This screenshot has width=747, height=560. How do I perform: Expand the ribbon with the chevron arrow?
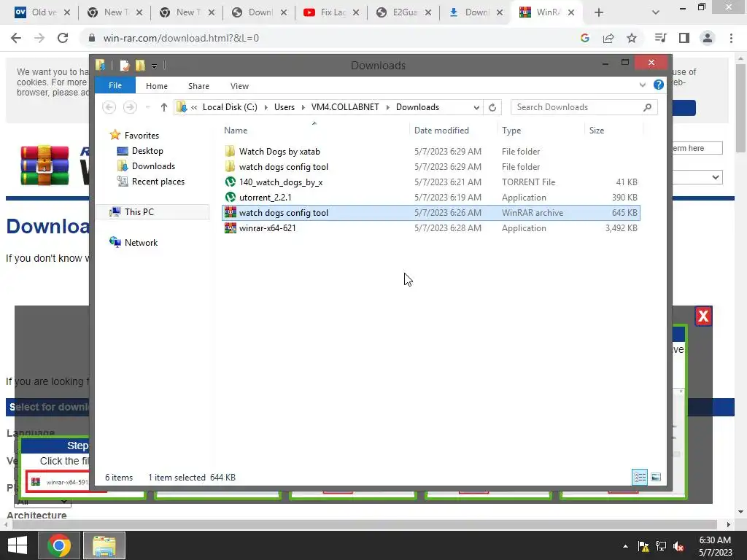[642, 85]
